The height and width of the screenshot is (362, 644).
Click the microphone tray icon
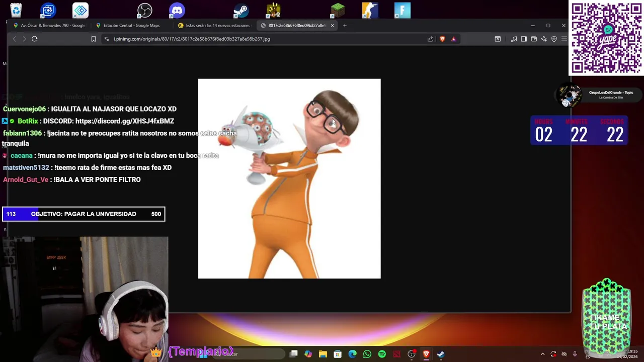click(x=575, y=354)
